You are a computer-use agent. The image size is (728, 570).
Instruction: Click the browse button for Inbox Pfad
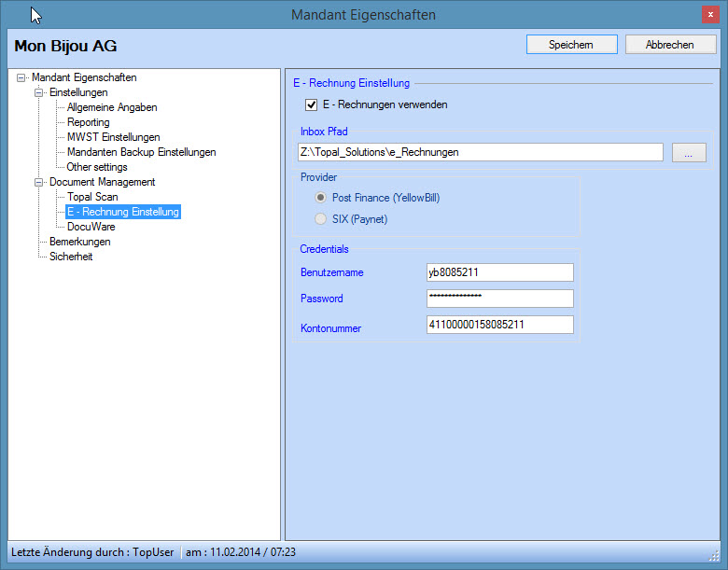coord(688,153)
